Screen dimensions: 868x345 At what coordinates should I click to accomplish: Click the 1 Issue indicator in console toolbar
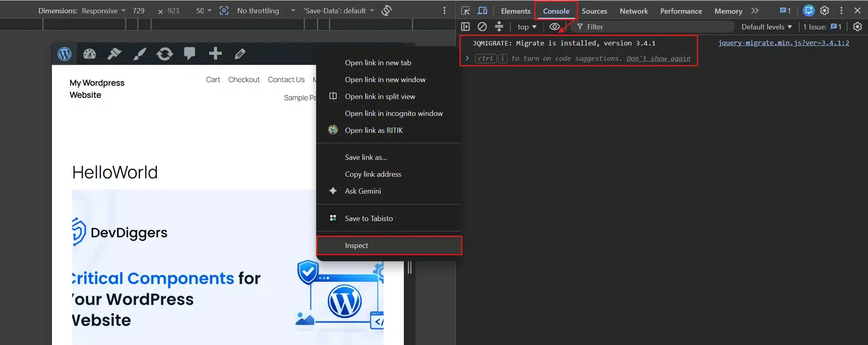[822, 27]
